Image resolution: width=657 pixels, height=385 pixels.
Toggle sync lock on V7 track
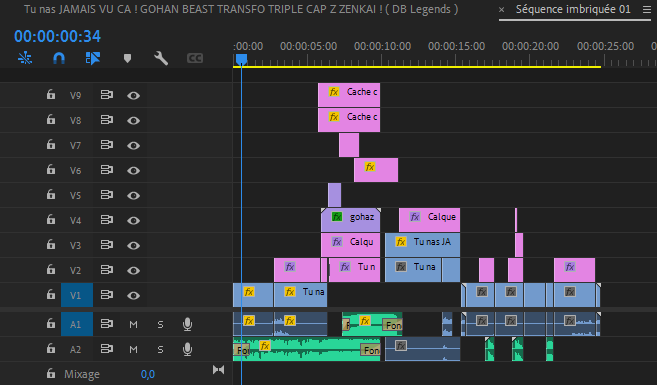107,145
